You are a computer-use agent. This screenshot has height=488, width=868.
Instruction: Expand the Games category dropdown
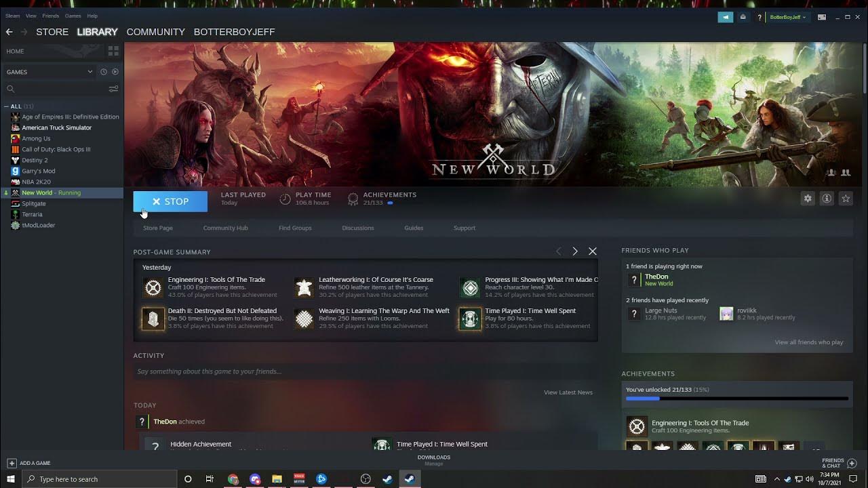pyautogui.click(x=90, y=72)
